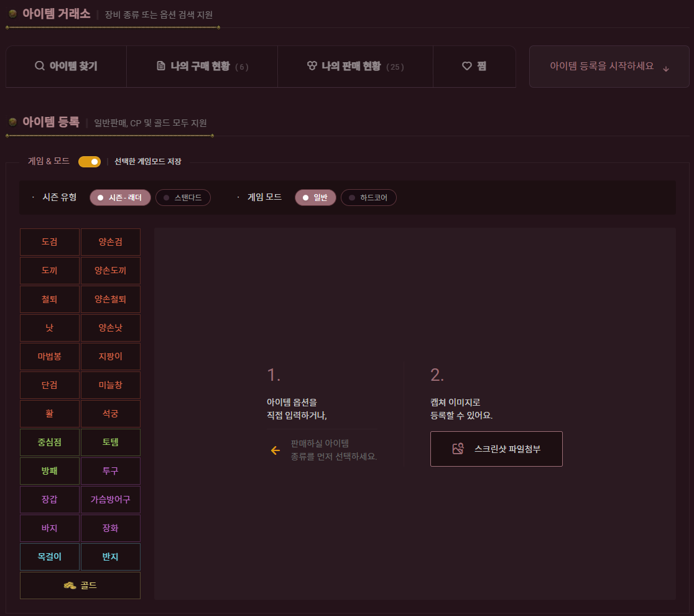This screenshot has height=616, width=694.
Task: Select the 양손검 item category
Action: [111, 242]
